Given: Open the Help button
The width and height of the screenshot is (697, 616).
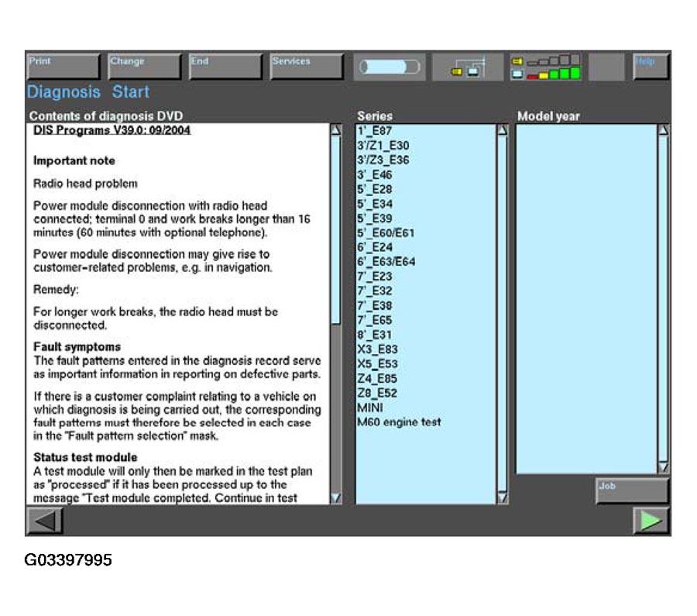Looking at the screenshot, I should tap(650, 67).
